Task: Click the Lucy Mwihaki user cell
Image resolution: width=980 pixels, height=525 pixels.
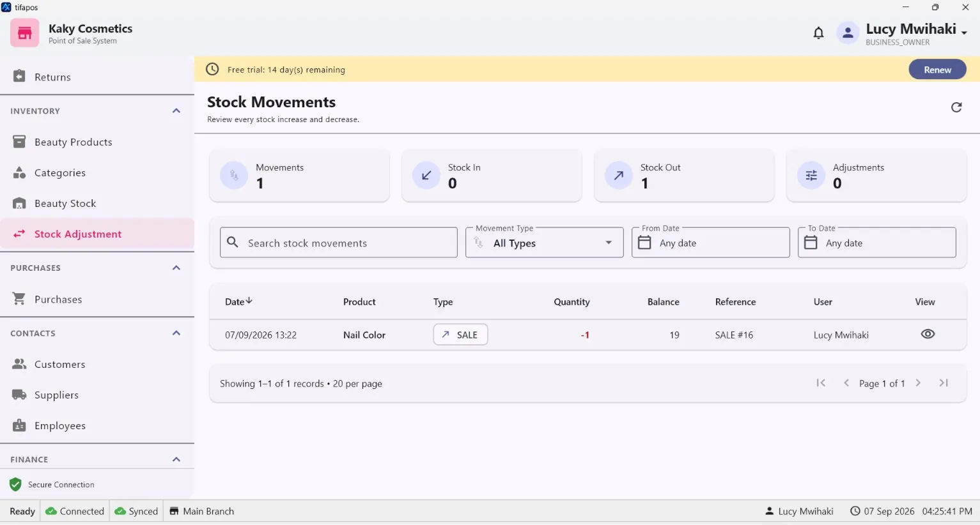Action: coord(841,335)
